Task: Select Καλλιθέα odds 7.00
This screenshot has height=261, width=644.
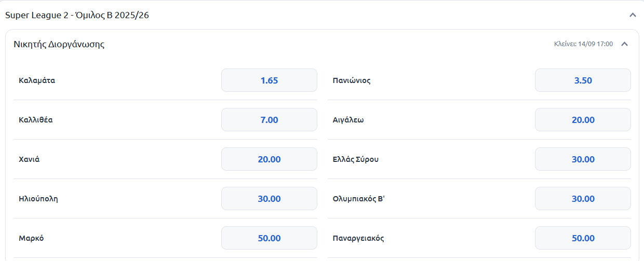Action: click(x=269, y=120)
